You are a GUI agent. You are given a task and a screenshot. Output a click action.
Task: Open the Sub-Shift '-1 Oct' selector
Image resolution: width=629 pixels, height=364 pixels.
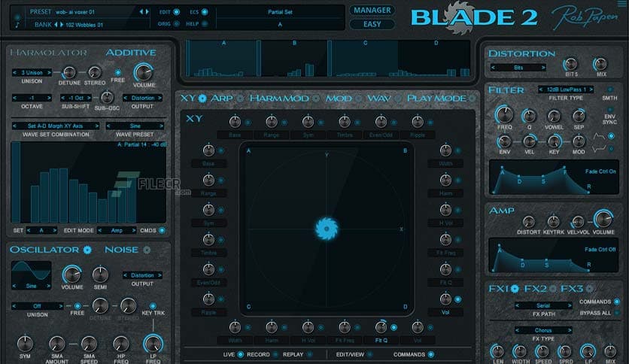[x=76, y=98]
